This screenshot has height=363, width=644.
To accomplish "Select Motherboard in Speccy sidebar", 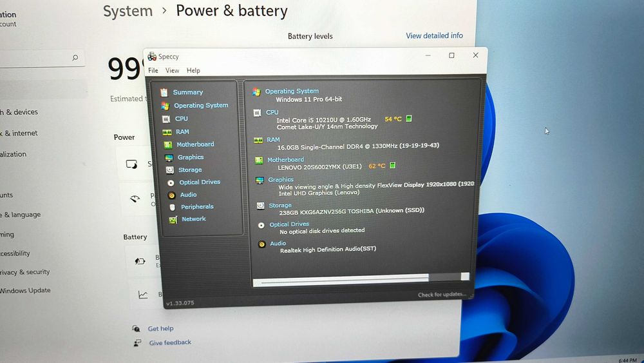I will tap(195, 144).
